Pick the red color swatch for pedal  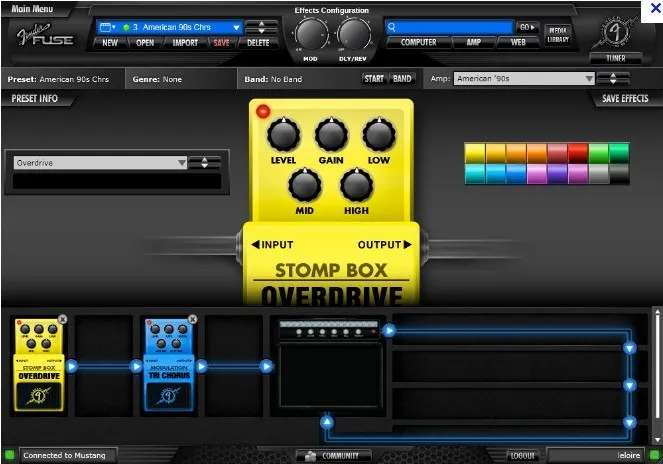(x=578, y=153)
